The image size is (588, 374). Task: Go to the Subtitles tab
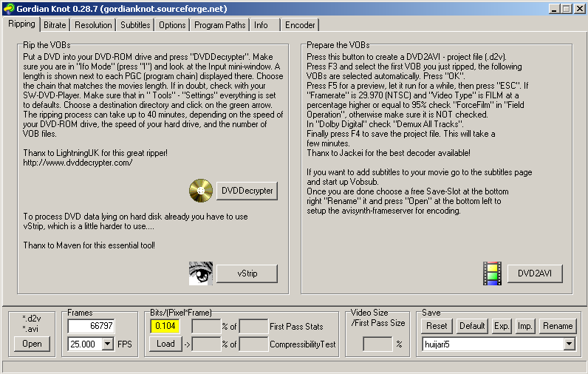point(135,25)
